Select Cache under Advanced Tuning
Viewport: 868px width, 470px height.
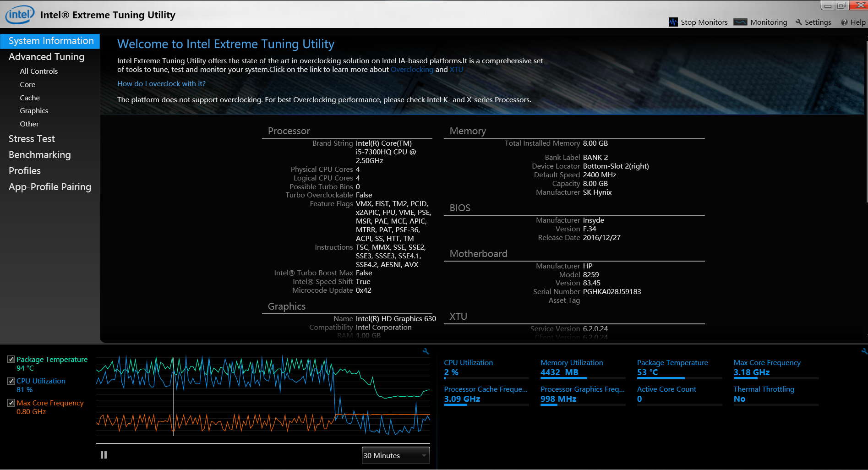coord(30,98)
